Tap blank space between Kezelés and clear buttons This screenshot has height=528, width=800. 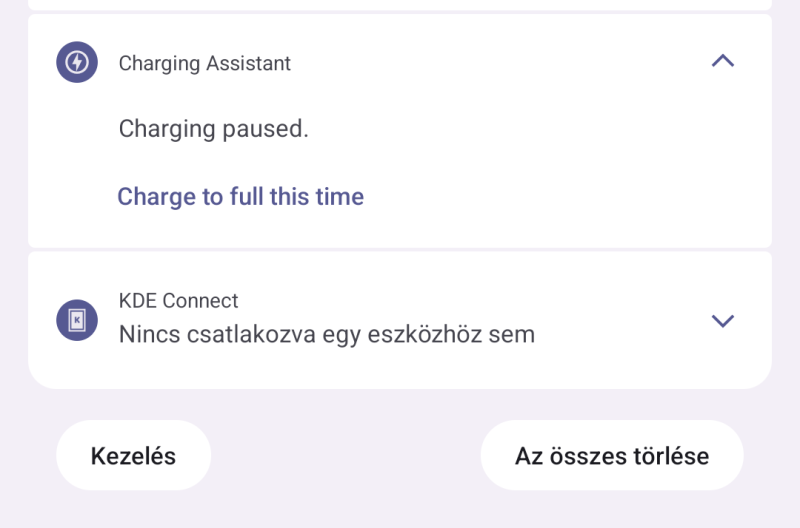pyautogui.click(x=345, y=456)
